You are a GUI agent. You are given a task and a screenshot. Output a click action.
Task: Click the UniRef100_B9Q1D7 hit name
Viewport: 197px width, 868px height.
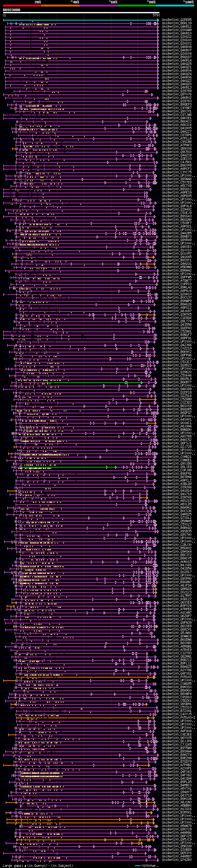click(177, 57)
